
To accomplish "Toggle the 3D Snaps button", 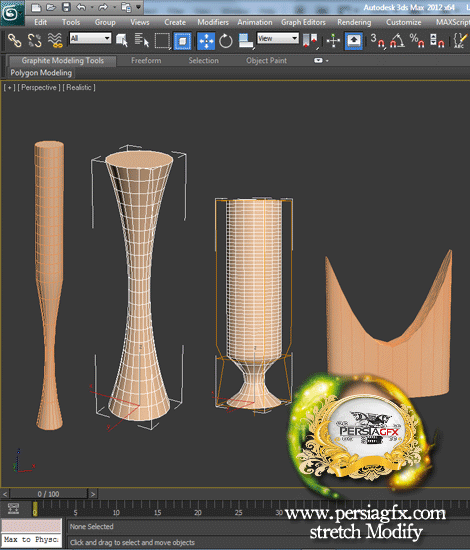I will coord(377,41).
